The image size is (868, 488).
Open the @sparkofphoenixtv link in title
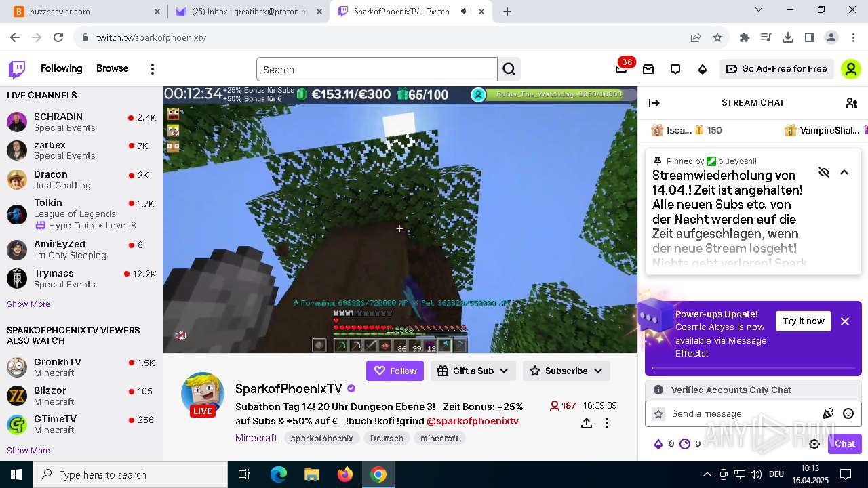473,421
